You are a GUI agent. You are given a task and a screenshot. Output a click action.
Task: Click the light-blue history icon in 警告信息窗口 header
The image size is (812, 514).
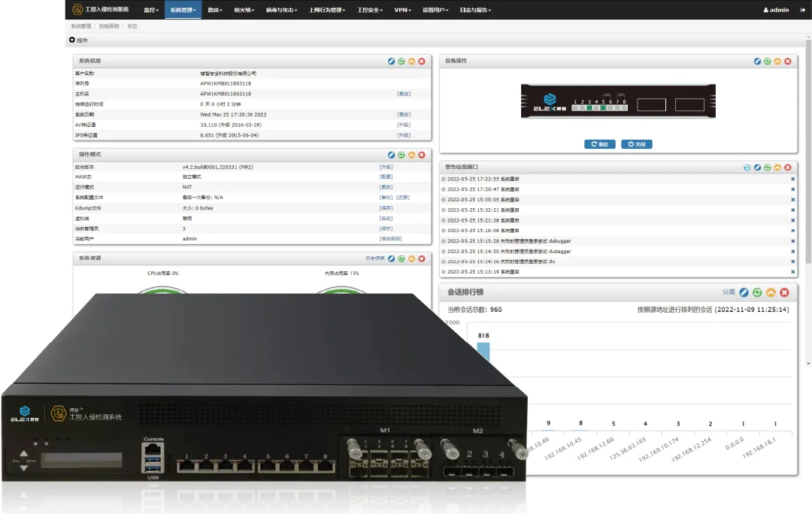(747, 167)
